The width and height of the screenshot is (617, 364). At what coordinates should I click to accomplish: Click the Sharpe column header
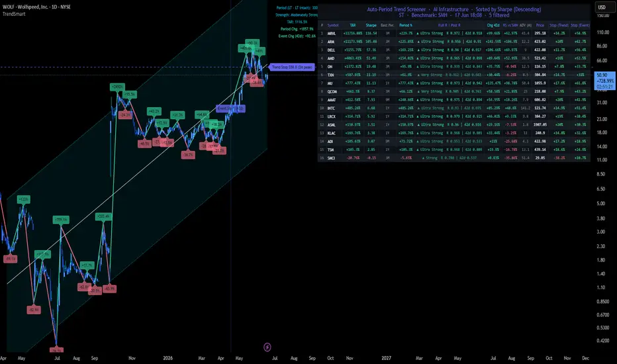371,25
